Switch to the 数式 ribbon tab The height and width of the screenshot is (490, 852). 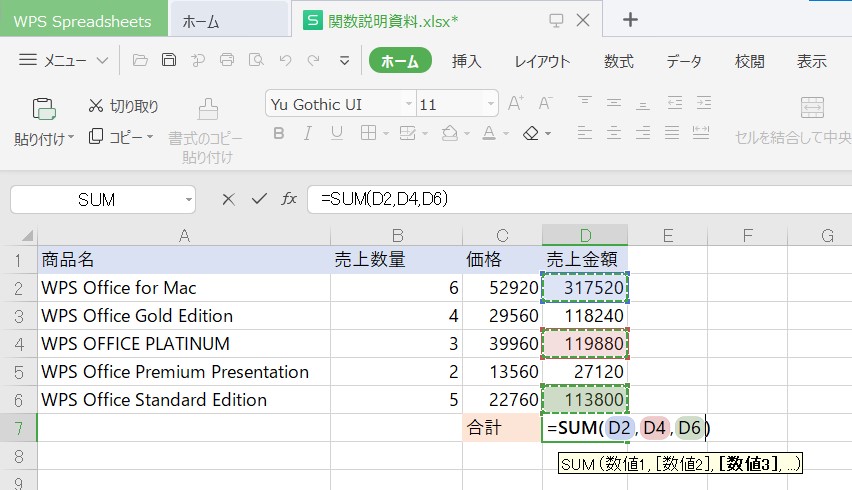[618, 61]
